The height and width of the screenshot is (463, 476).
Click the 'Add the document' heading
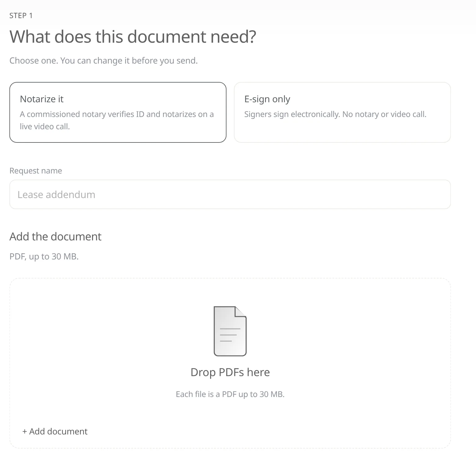point(55,237)
